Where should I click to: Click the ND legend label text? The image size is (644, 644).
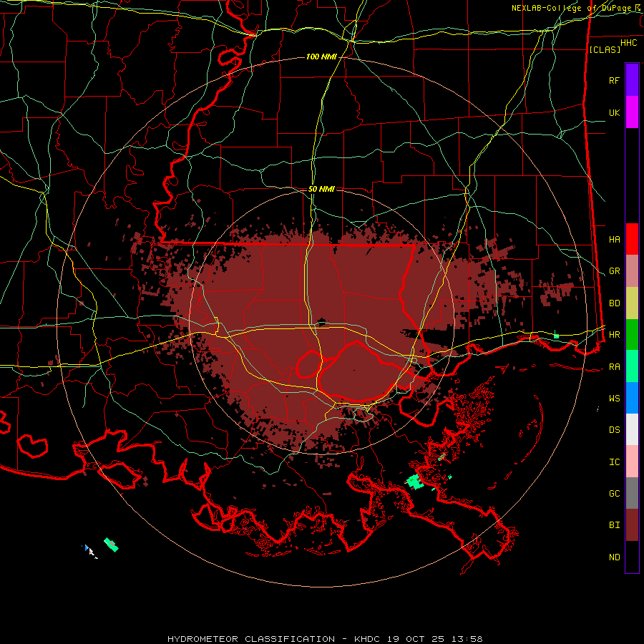(x=615, y=557)
